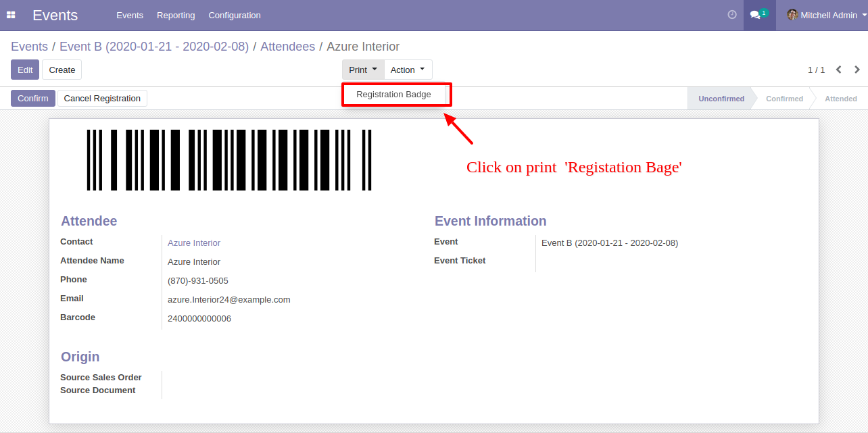Click the Source Document label
The height and width of the screenshot is (433, 868).
[x=98, y=390]
